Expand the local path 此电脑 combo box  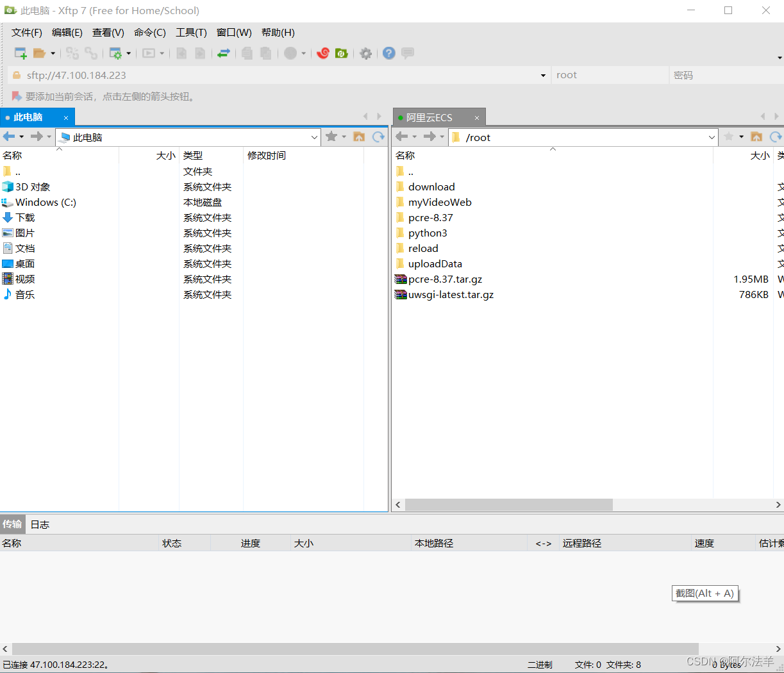[315, 137]
